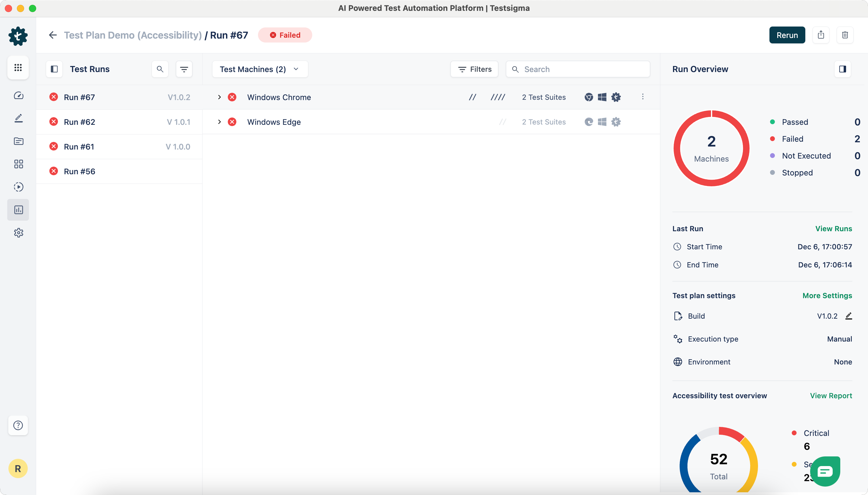
Task: Open the dashboard gauge icon in sidebar
Action: click(x=18, y=96)
